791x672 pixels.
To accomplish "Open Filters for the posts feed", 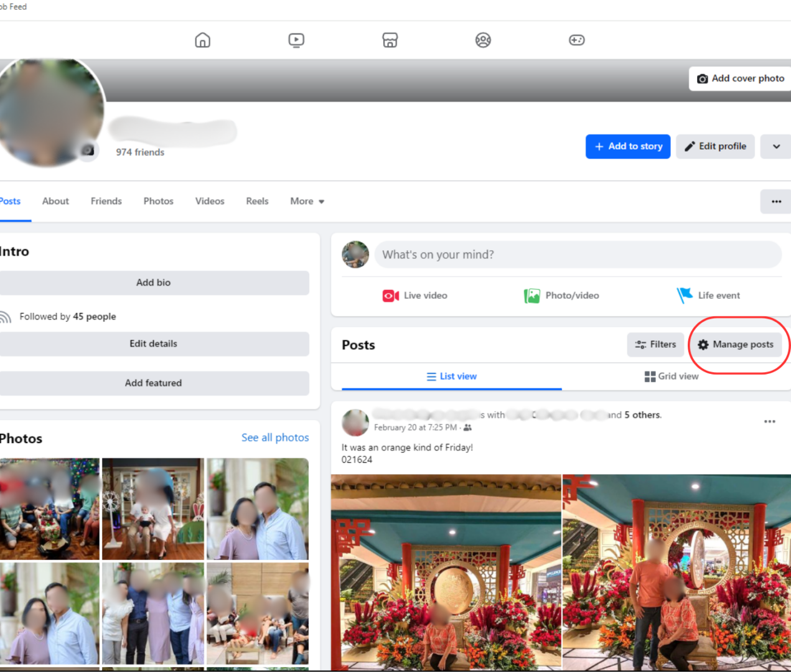I will [655, 344].
